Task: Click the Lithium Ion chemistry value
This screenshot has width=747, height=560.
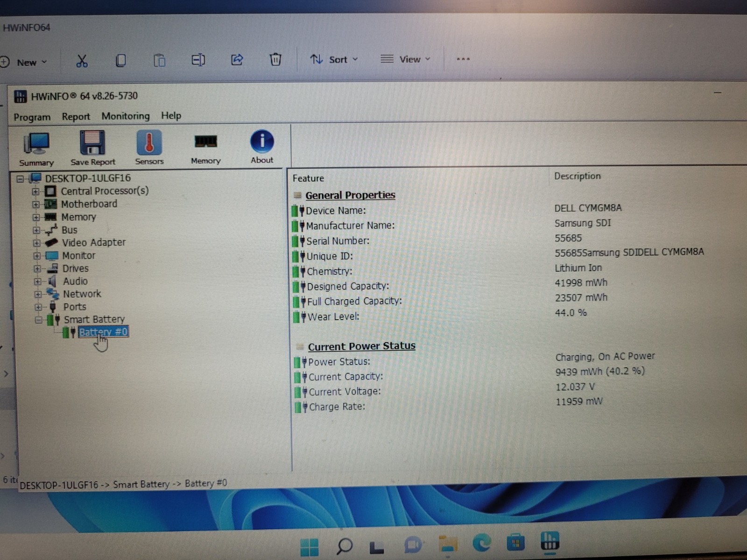Action: click(x=578, y=268)
